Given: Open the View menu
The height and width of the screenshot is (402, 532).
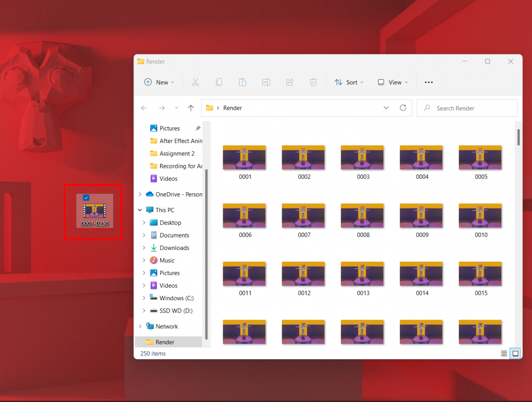Looking at the screenshot, I should coord(393,82).
